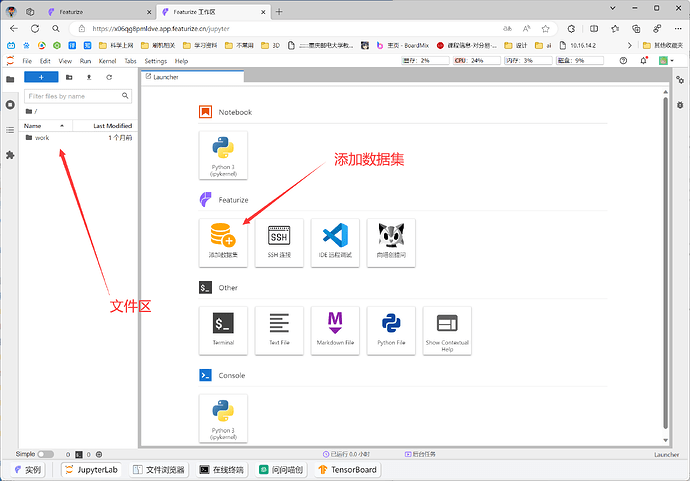This screenshot has width=690, height=481.
Task: Click the new folder icon
Action: point(69,77)
